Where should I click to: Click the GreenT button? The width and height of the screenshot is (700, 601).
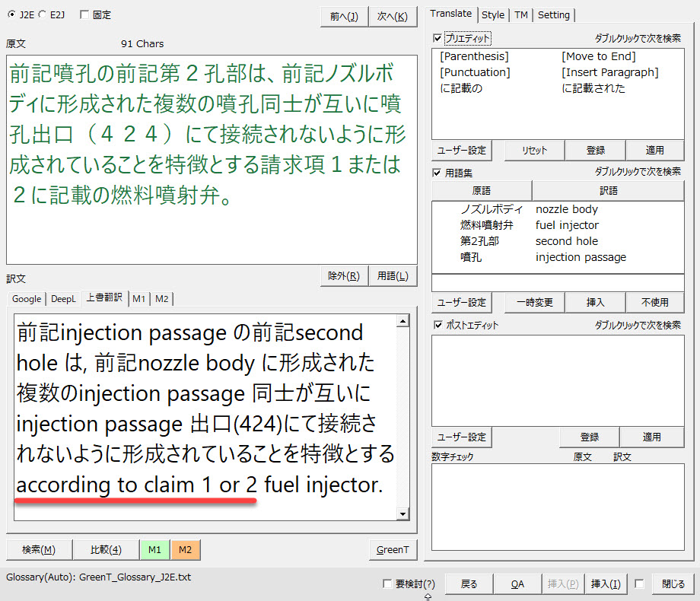point(393,549)
